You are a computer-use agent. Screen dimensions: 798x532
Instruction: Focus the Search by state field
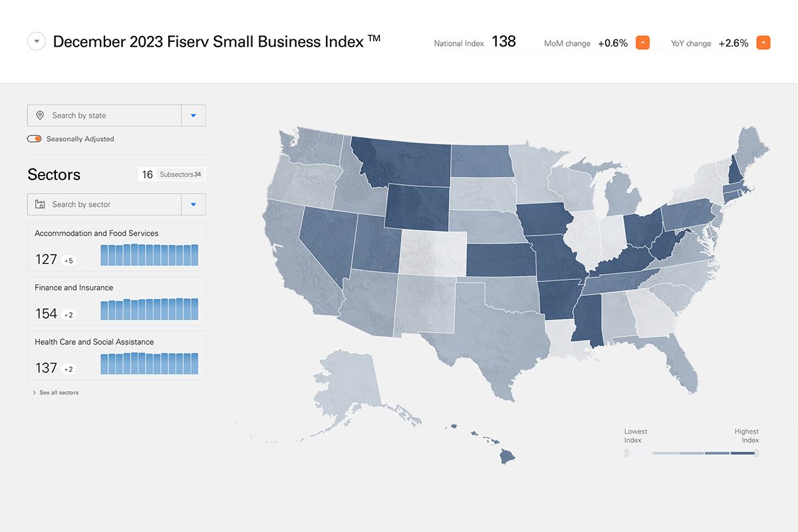pyautogui.click(x=104, y=115)
